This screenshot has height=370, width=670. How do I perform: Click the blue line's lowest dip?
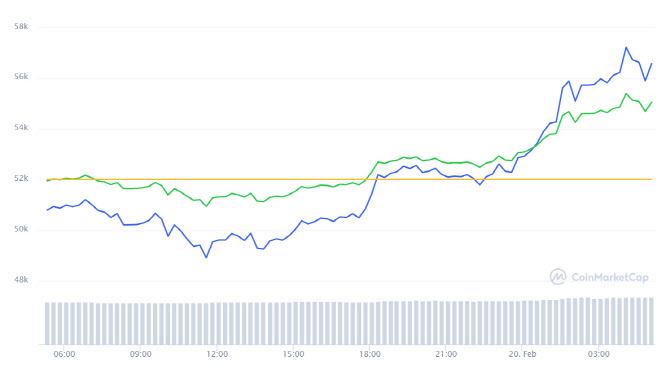point(206,257)
